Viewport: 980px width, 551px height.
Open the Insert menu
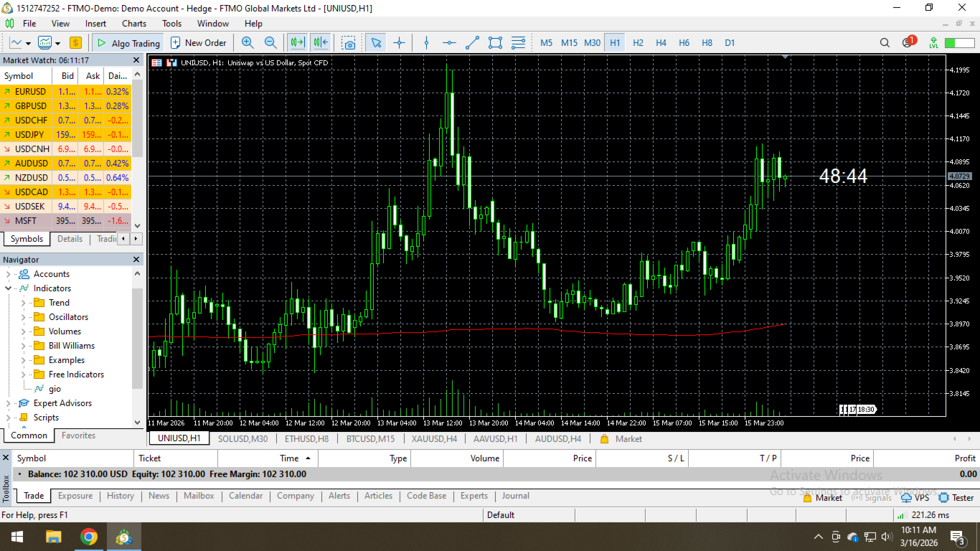tap(95, 24)
